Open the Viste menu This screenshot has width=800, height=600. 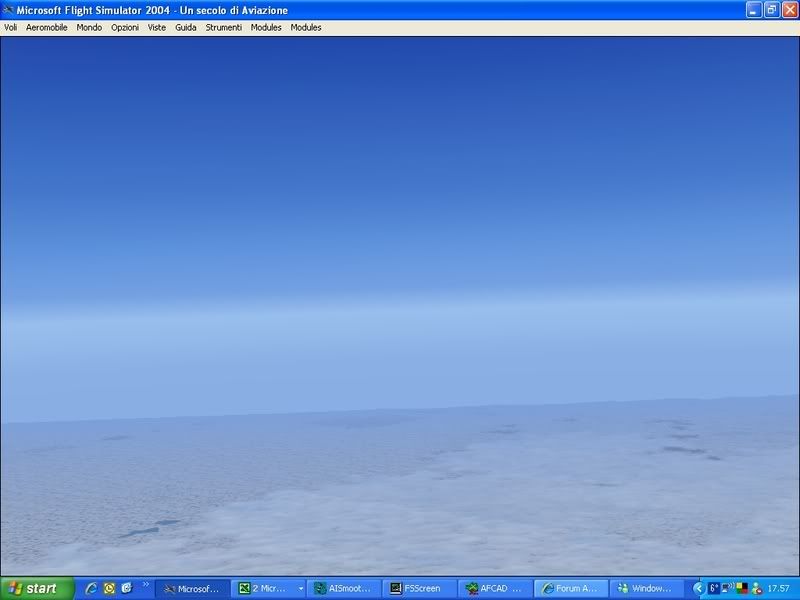pos(157,28)
